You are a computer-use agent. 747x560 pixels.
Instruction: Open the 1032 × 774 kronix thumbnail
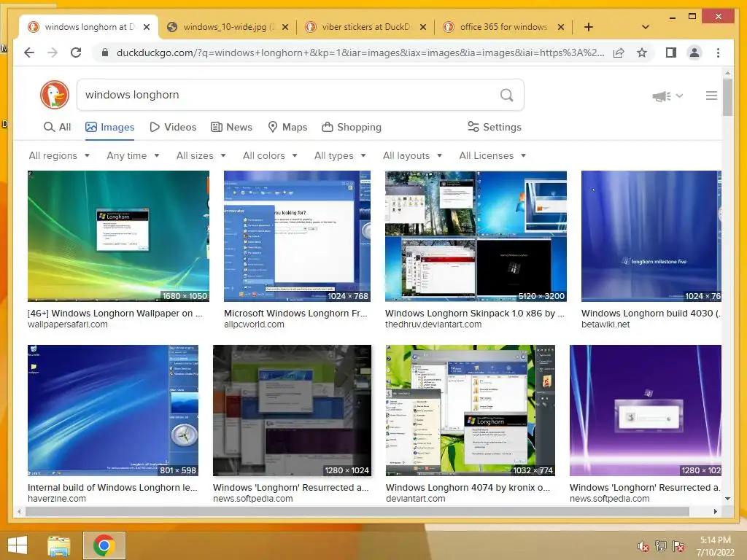(471, 411)
